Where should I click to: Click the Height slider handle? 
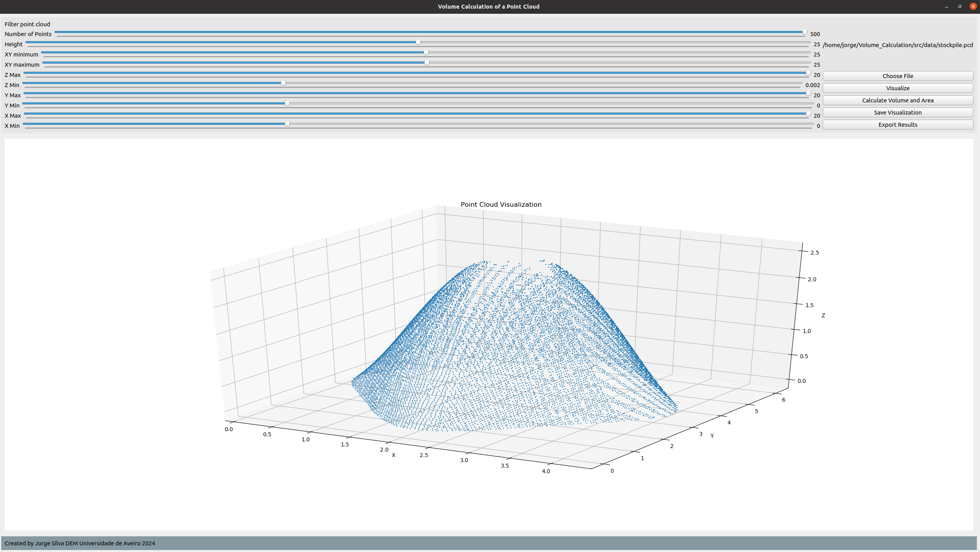418,42
